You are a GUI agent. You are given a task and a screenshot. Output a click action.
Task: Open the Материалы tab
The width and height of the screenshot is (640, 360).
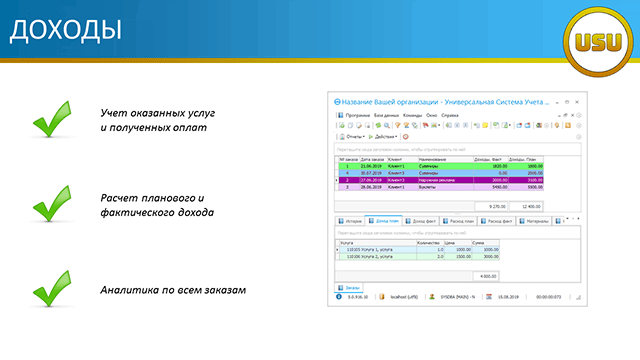point(534,221)
